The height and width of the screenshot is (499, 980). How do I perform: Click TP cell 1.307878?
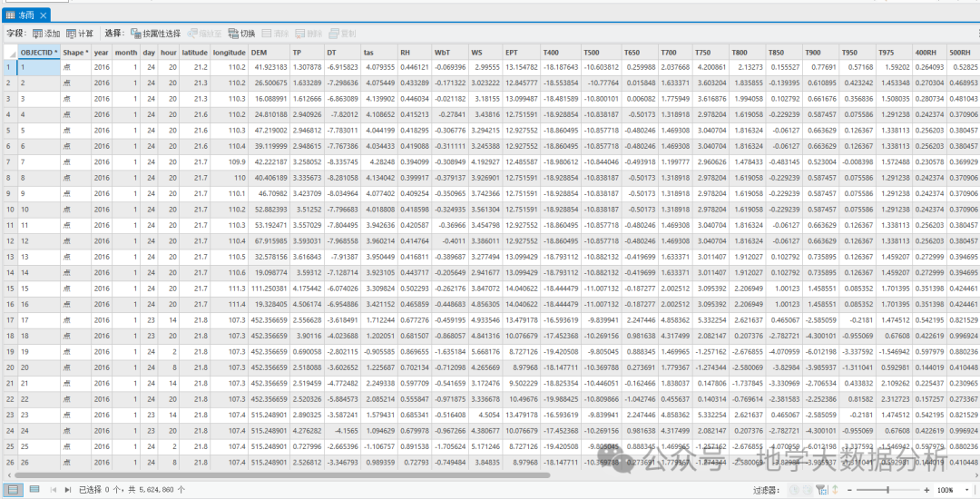click(x=307, y=67)
